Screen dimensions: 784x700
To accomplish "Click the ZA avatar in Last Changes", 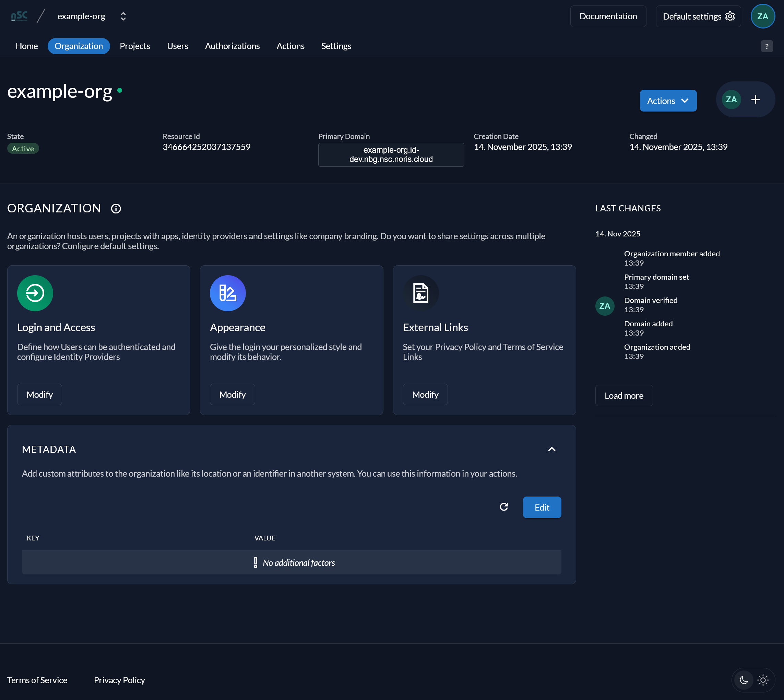I will point(605,306).
